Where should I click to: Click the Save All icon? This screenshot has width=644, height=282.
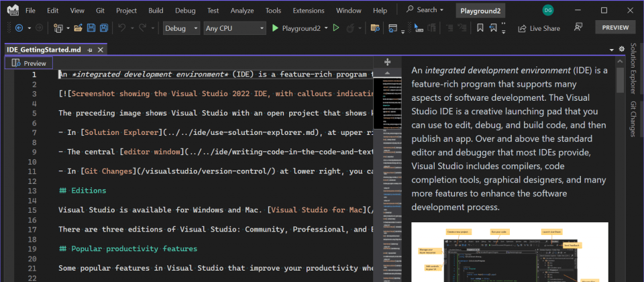coord(104,28)
